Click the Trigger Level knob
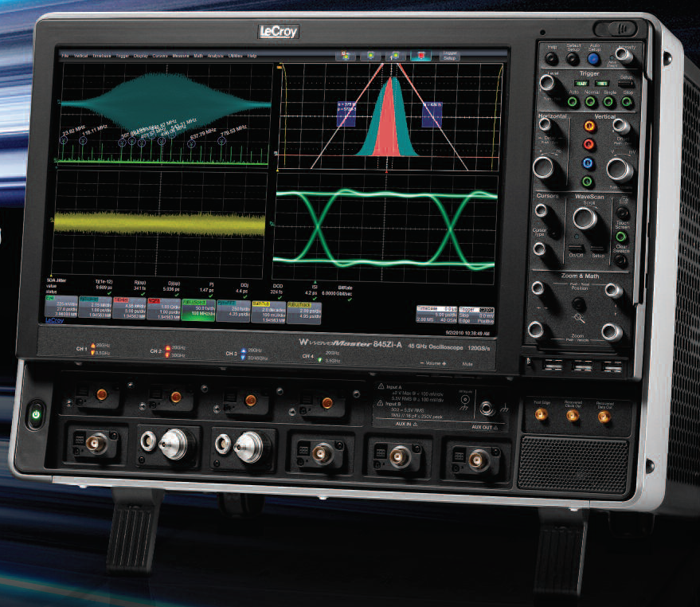 pyautogui.click(x=547, y=82)
